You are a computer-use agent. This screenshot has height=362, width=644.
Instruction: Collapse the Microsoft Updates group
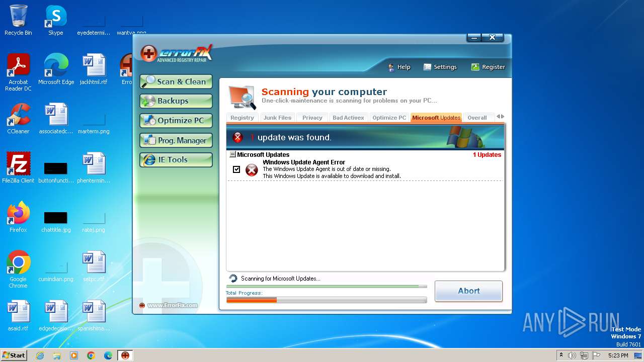pos(232,155)
